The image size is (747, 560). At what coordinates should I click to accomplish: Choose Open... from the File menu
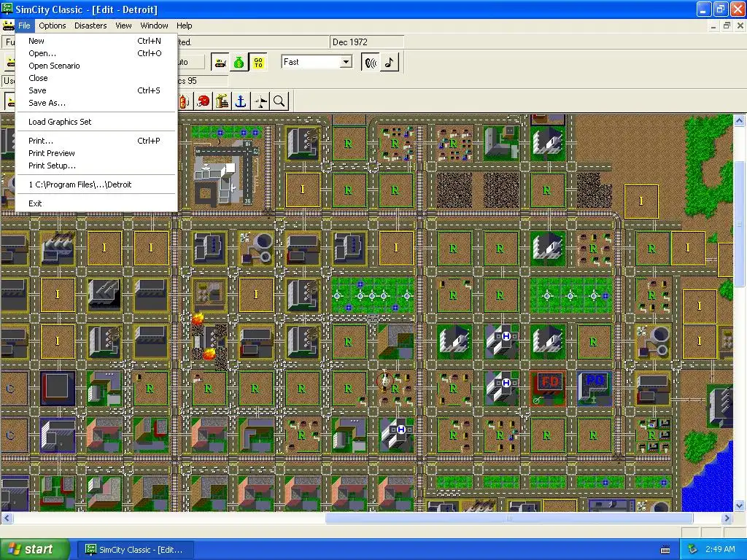point(96,53)
